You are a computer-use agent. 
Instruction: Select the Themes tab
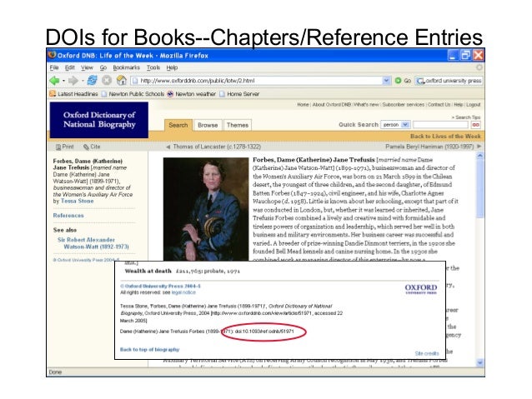point(238,125)
